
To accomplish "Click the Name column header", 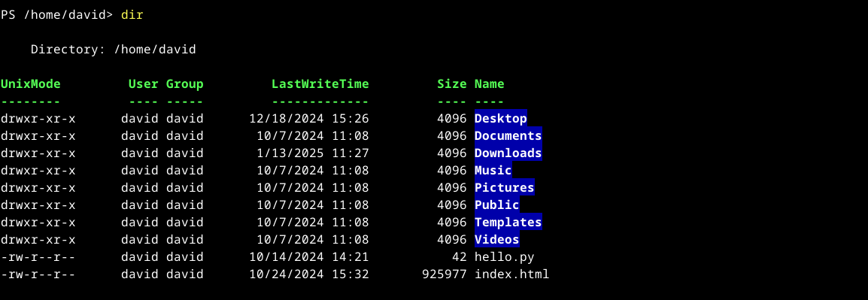I will pyautogui.click(x=490, y=84).
